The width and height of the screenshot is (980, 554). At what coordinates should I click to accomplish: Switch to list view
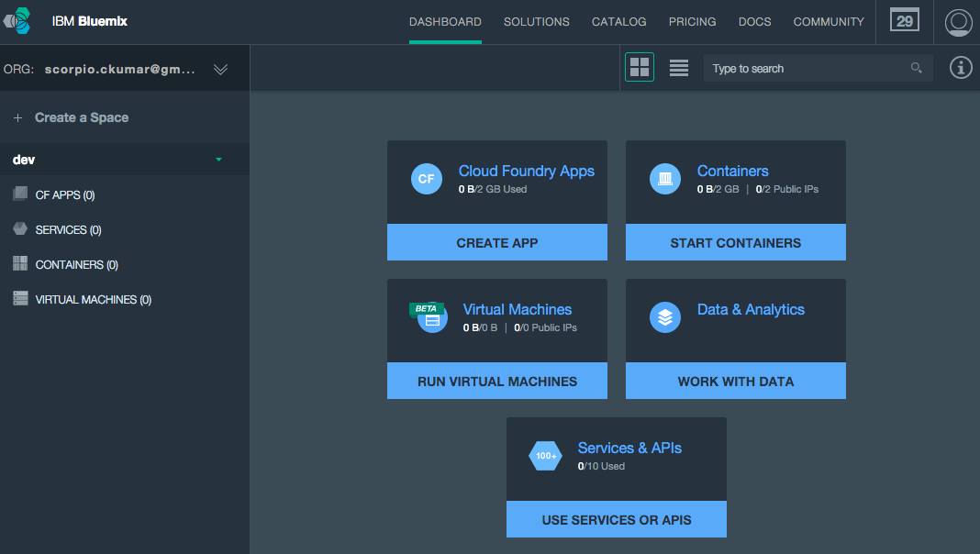pos(679,68)
